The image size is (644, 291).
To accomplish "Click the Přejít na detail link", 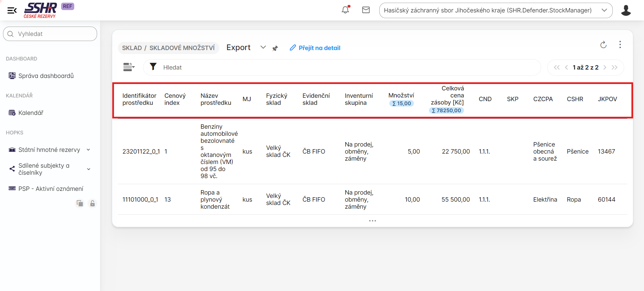I will tap(315, 48).
